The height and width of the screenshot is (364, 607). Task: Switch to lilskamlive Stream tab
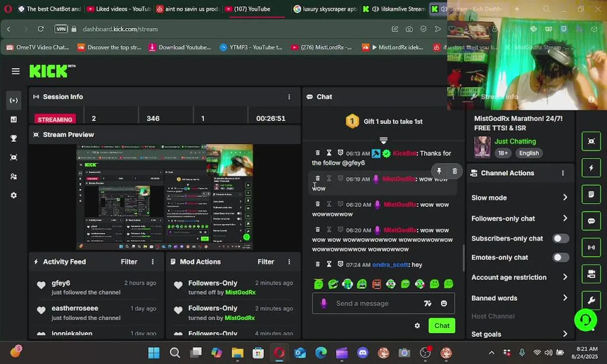click(x=393, y=9)
